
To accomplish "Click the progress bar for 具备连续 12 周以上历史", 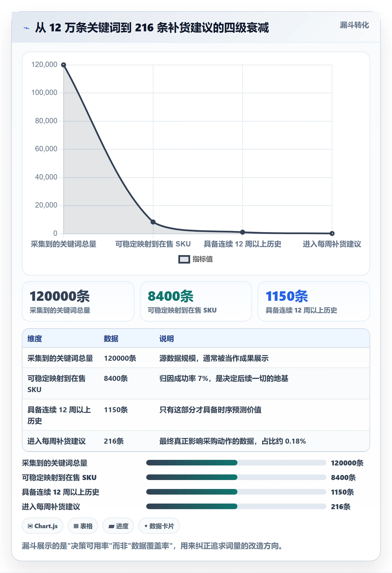I will pos(236,492).
